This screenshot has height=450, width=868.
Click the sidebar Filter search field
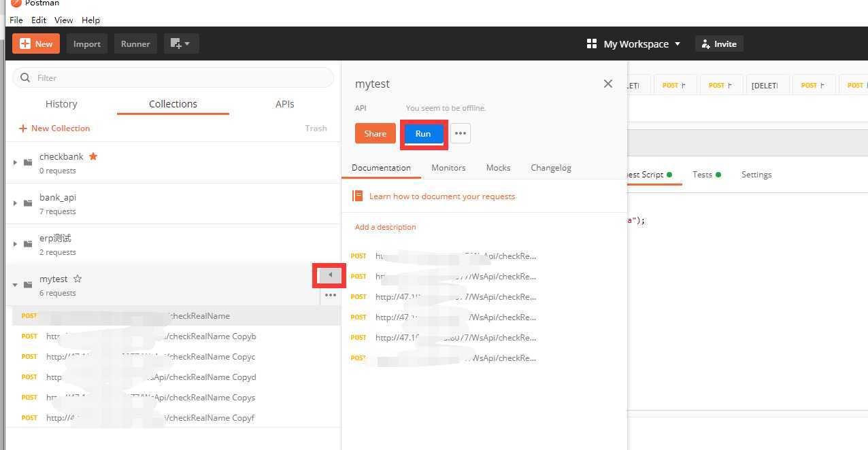click(x=173, y=77)
